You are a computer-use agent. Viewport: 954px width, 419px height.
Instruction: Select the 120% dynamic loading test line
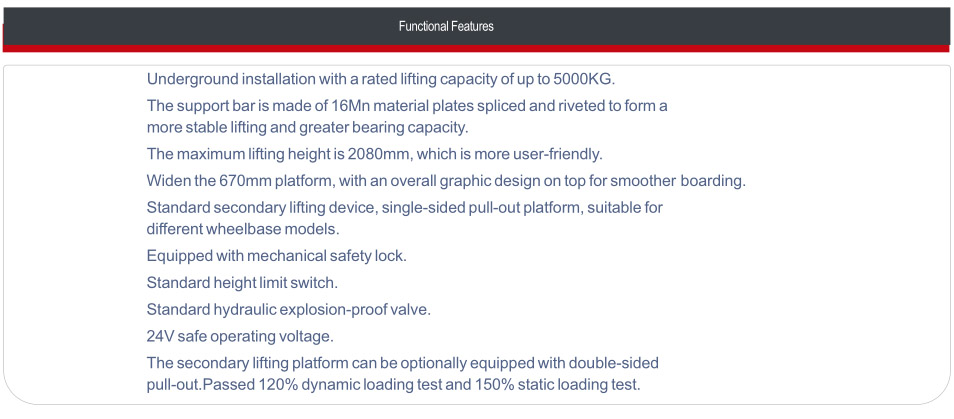tap(394, 385)
